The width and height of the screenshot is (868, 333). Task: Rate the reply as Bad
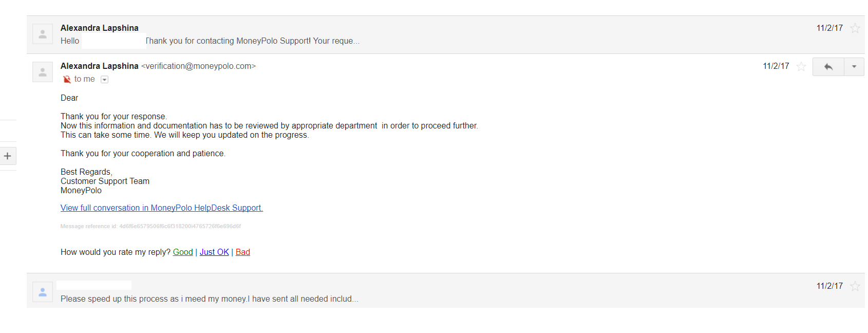coord(243,252)
